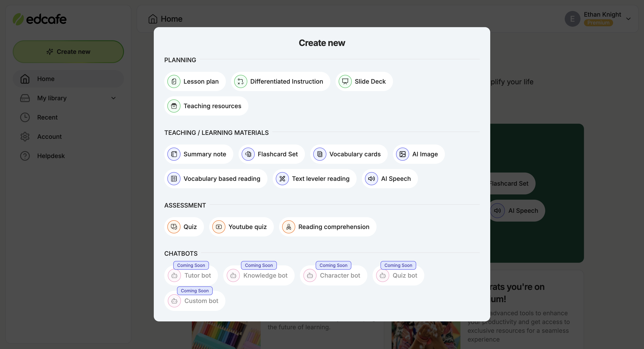The height and width of the screenshot is (349, 644).
Task: Select the Flashcard Set icon
Action: 248,154
